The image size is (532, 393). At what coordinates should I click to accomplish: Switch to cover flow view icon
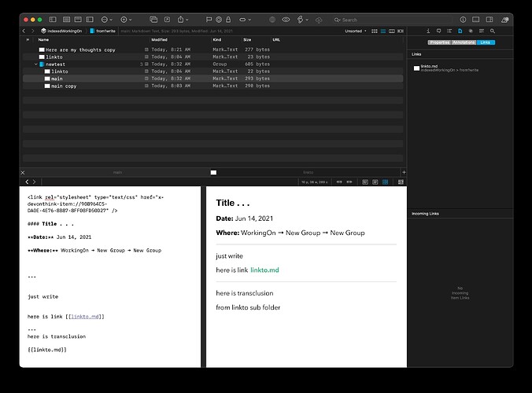[401, 31]
